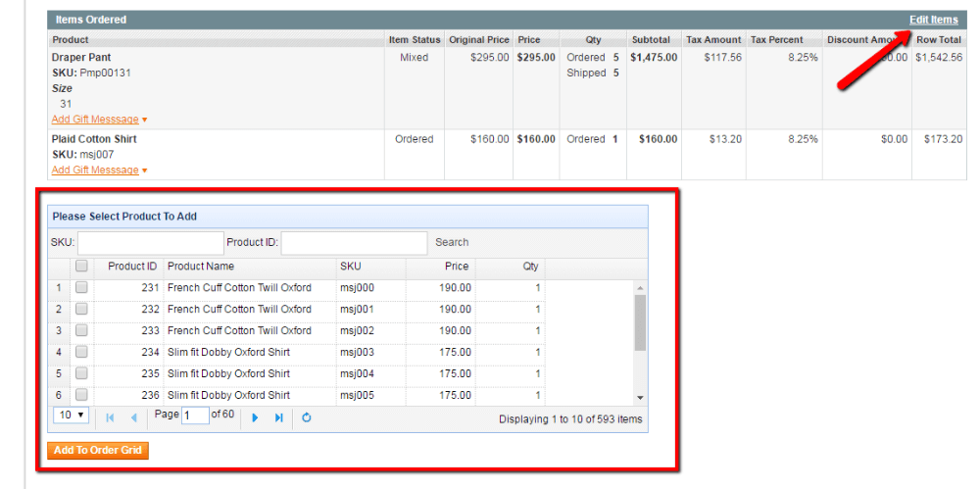
Task: Go to first page of product grid
Action: tap(111, 417)
